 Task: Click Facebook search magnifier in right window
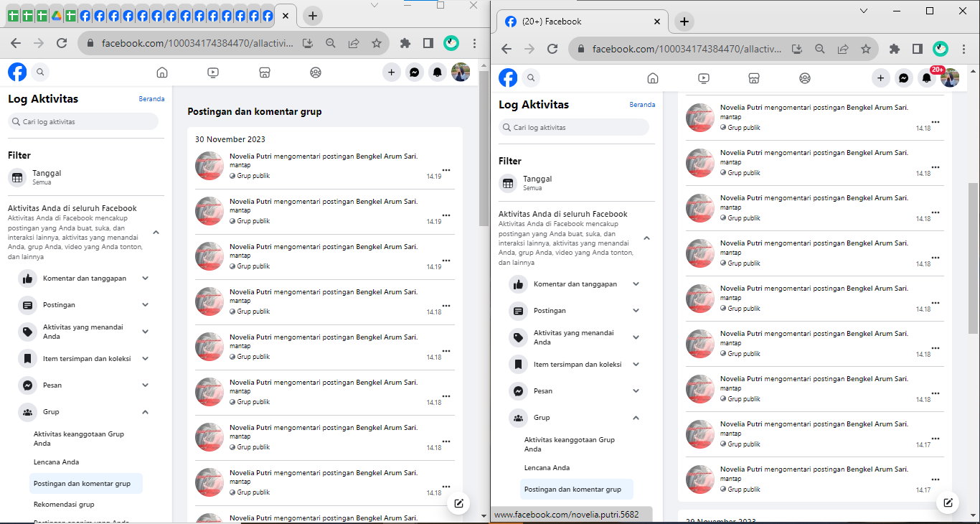pyautogui.click(x=531, y=78)
